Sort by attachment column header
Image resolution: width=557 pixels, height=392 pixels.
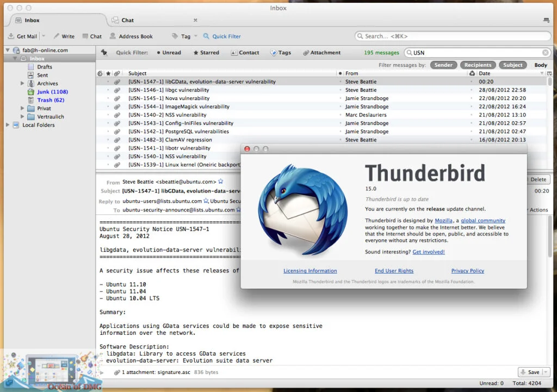click(117, 73)
